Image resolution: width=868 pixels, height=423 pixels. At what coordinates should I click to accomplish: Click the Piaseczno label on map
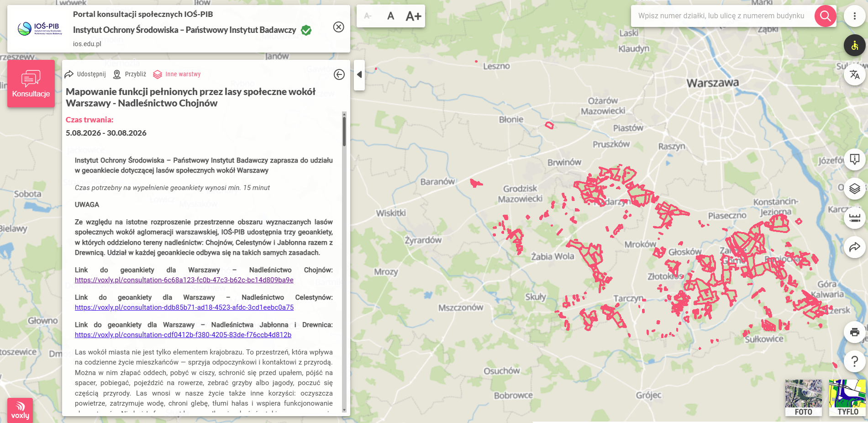tap(727, 215)
